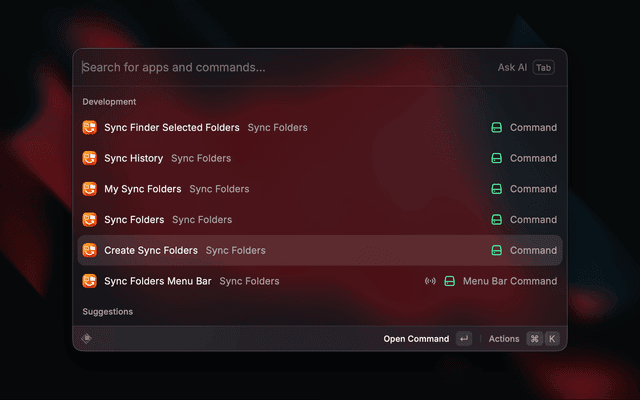Viewport: 640px width, 400px height.
Task: Click the Sync Finder Selected Folders icon
Action: 89,127
